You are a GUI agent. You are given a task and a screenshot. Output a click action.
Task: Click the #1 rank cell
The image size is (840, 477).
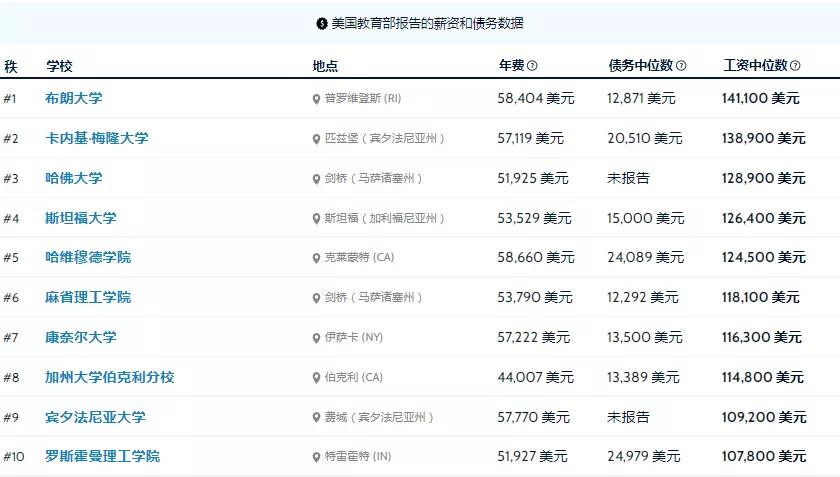(10, 99)
